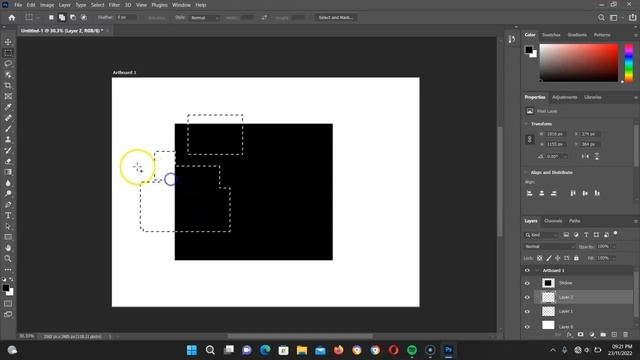Open Windows Start button on taskbar
Viewport: 640px width, 360px height.
coord(191,350)
